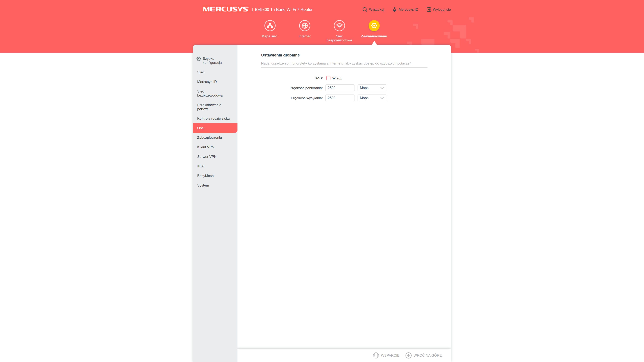Open Sieć bezprzewodowa in the sidebar
644x362 pixels.
[215, 94]
